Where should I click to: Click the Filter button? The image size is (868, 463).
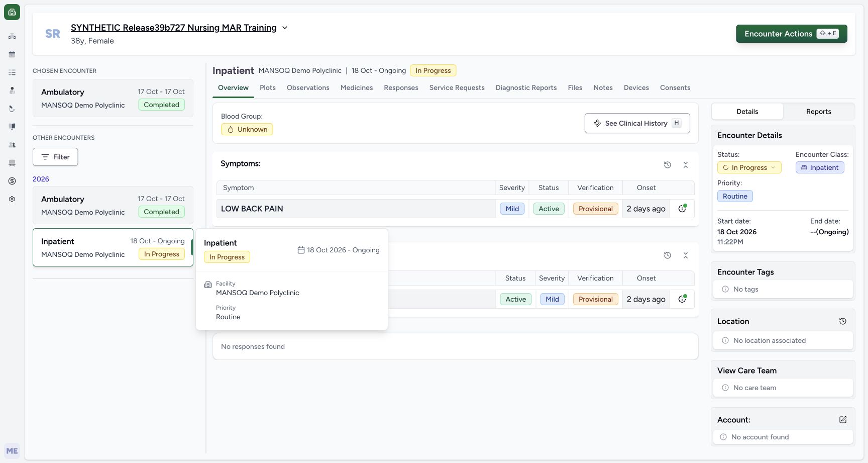pos(55,157)
